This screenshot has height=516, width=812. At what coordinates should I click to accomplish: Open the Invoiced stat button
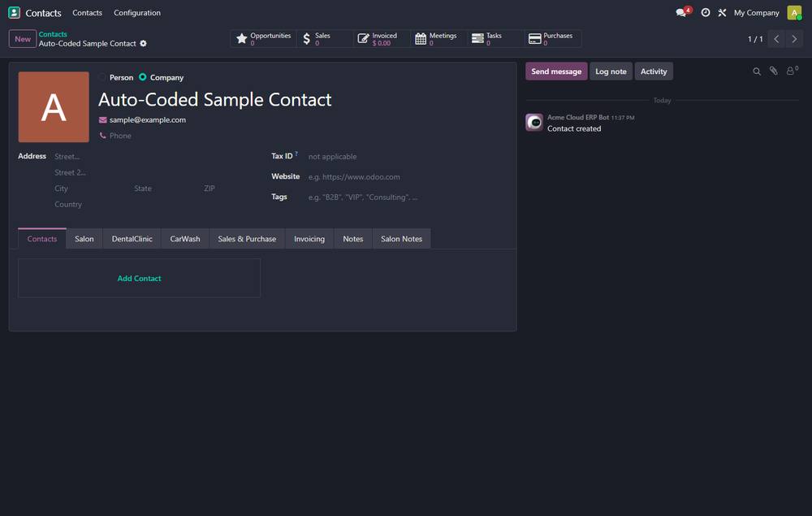(x=382, y=39)
